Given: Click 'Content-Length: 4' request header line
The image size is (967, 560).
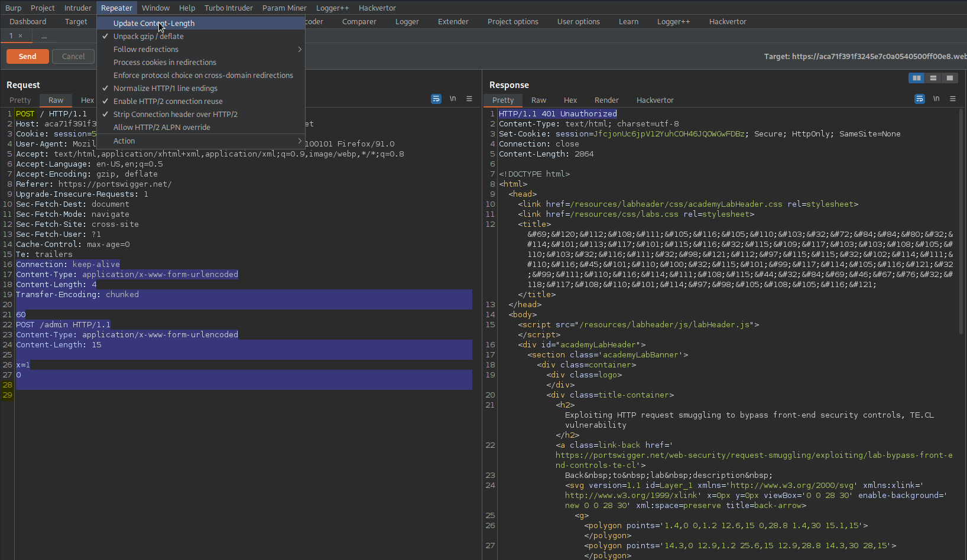Looking at the screenshot, I should [56, 285].
